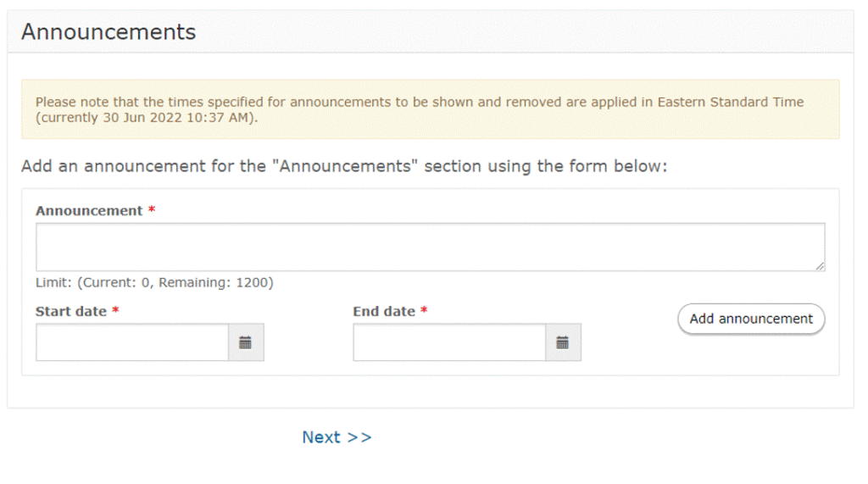Screen dimensions: 868x484
Task: Click the Announcements panel heading
Action: pyautogui.click(x=108, y=32)
